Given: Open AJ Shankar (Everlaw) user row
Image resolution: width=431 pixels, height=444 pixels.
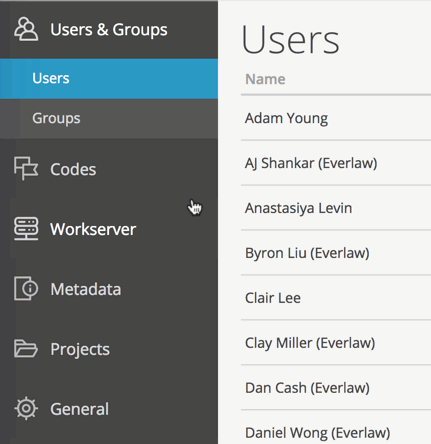Looking at the screenshot, I should pyautogui.click(x=336, y=163).
